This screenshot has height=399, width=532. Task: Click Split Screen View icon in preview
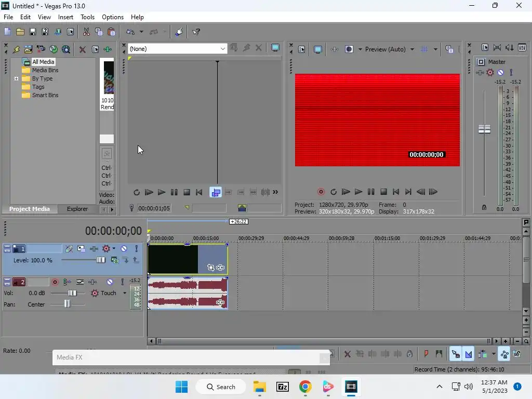click(x=349, y=49)
